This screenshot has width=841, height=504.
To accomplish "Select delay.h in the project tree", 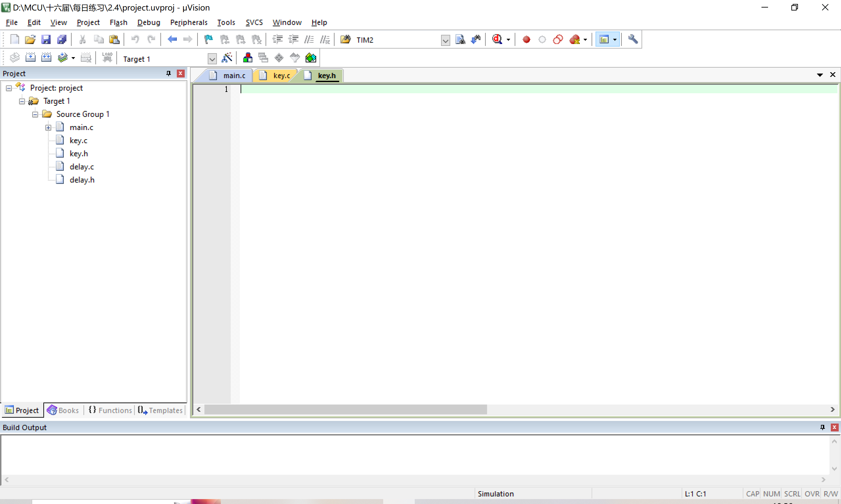I will pyautogui.click(x=82, y=180).
